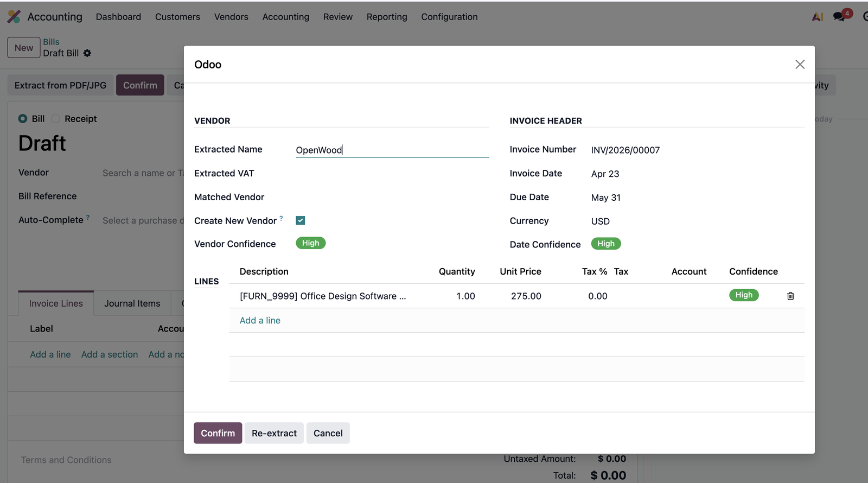
Task: Open the AI assistant icon in navbar
Action: [818, 17]
